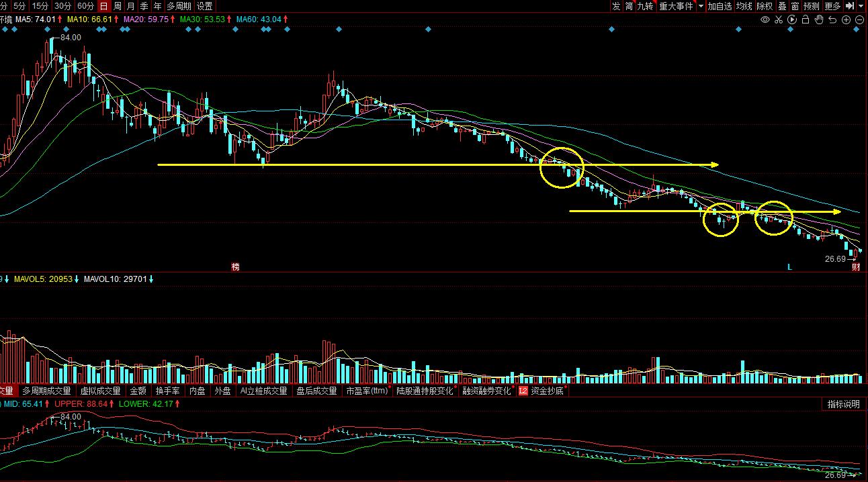
Task: Click the 窗 window button
Action: [x=795, y=6]
